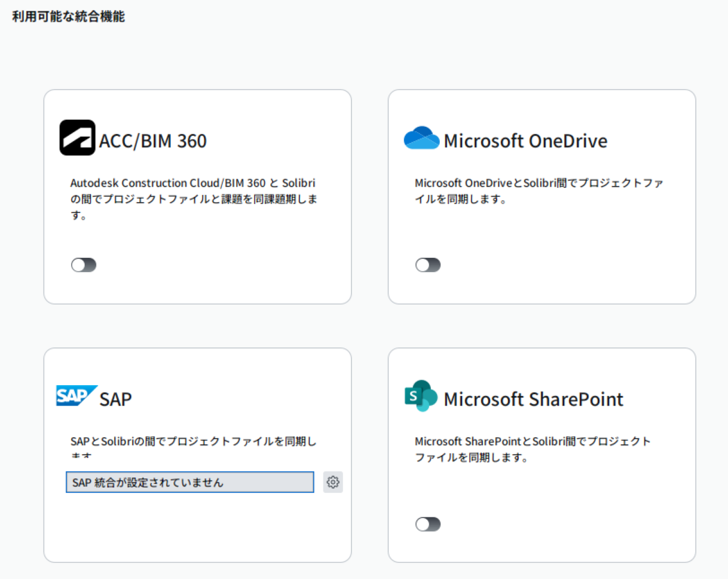Enable the ACC/BIM 360 integration toggle
Screen dimensions: 728x579
pyautogui.click(x=84, y=265)
